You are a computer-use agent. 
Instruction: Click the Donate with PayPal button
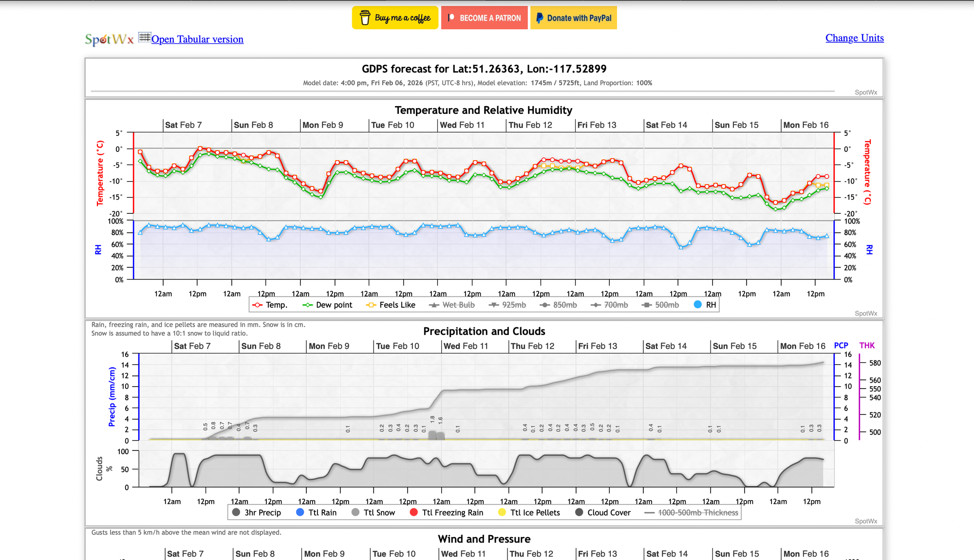(x=573, y=18)
